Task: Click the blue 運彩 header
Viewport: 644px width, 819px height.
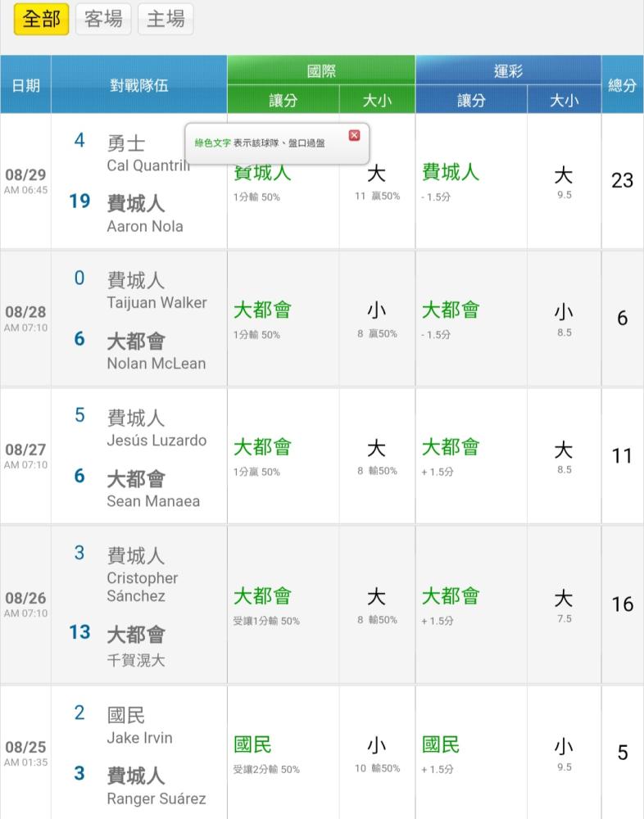Action: pos(508,70)
